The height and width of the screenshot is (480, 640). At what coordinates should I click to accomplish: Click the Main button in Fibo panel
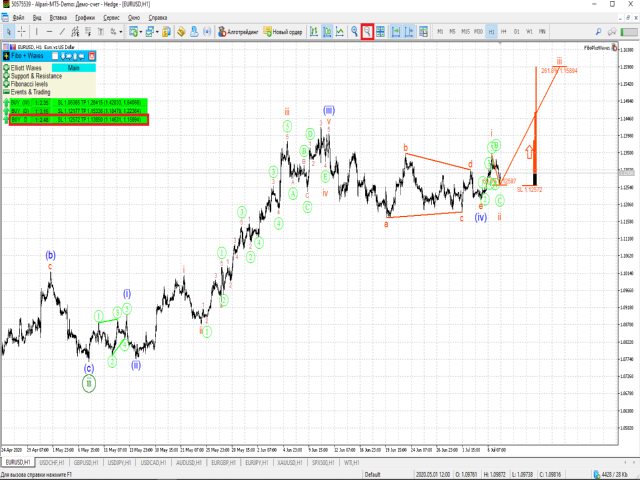pyautogui.click(x=74, y=68)
